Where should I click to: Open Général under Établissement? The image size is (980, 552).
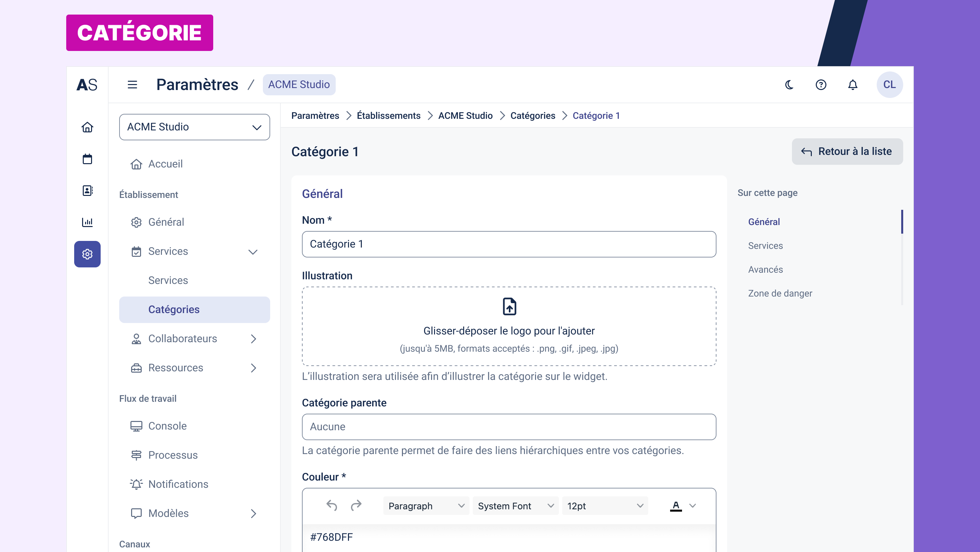(194, 222)
